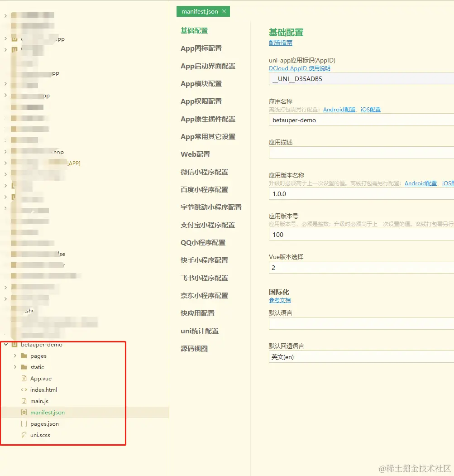Open uni.scss file
This screenshot has height=476, width=454.
click(40, 435)
